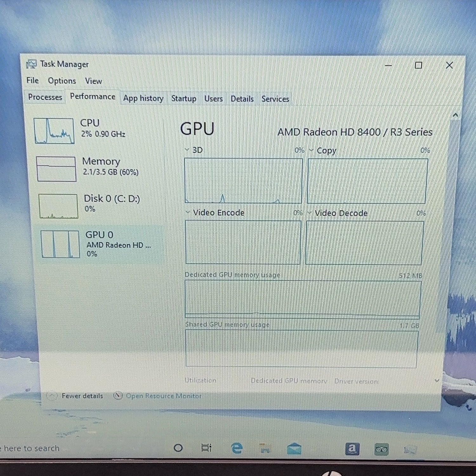Launch Microsoft Edge from taskbar
This screenshot has height=476, width=476.
[x=237, y=448]
